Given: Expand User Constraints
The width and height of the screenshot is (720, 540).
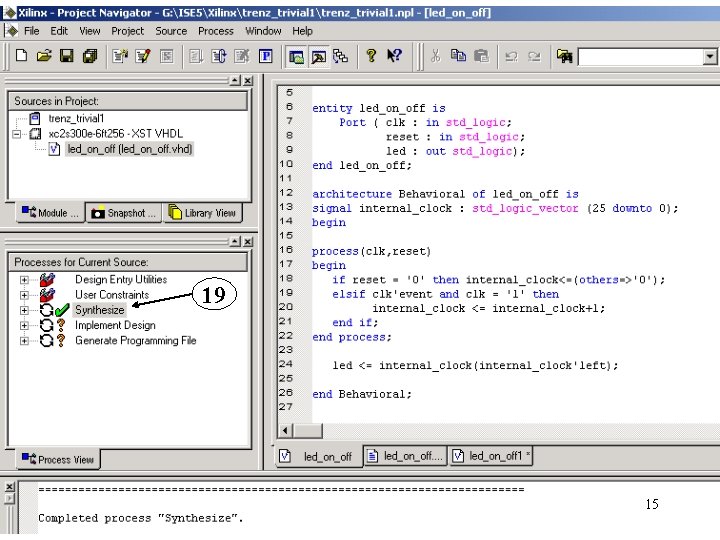Looking at the screenshot, I should point(24,295).
